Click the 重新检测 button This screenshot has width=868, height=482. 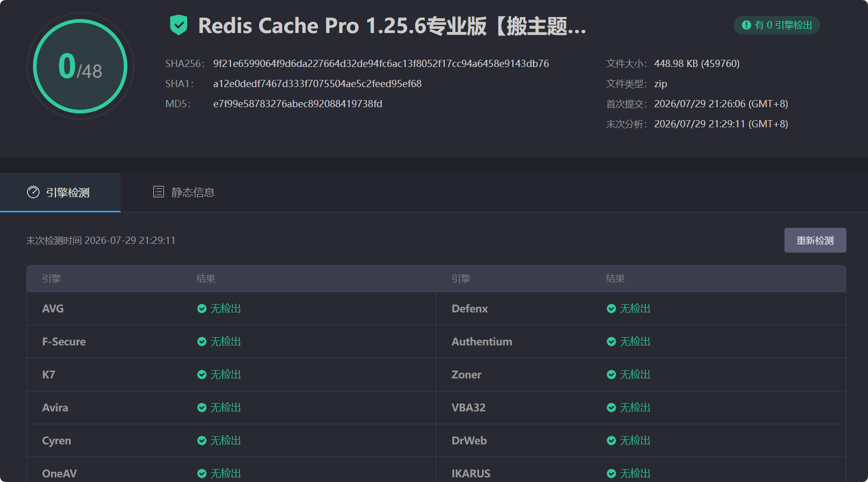pos(815,240)
